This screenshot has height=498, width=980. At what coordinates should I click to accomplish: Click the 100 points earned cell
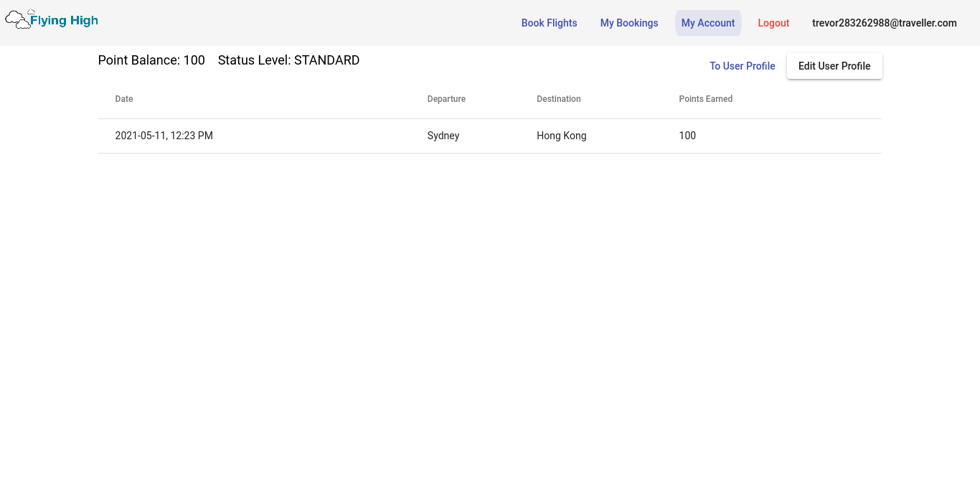(x=687, y=136)
